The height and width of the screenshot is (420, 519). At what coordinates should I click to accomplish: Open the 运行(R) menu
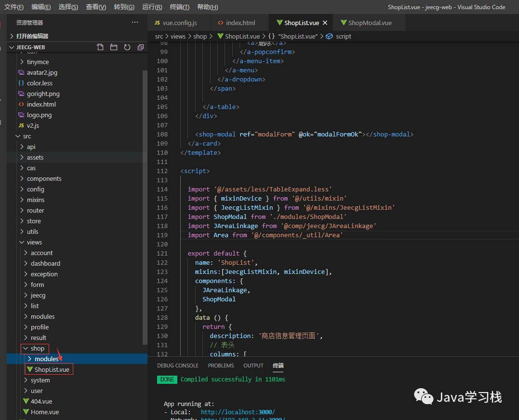tap(152, 7)
